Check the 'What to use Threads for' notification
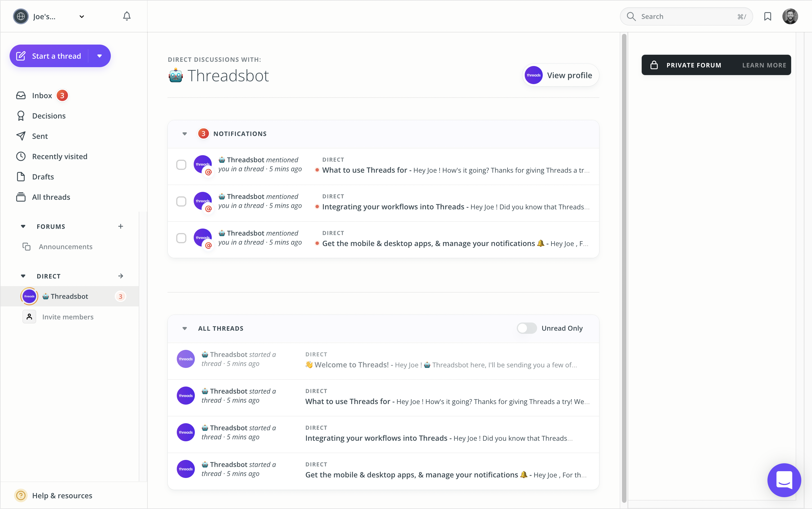 pos(181,164)
